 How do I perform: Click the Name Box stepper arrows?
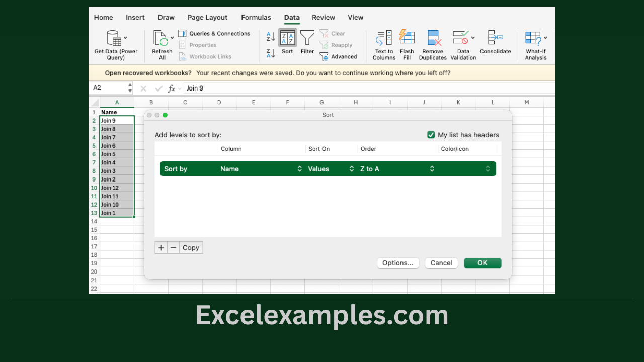130,88
